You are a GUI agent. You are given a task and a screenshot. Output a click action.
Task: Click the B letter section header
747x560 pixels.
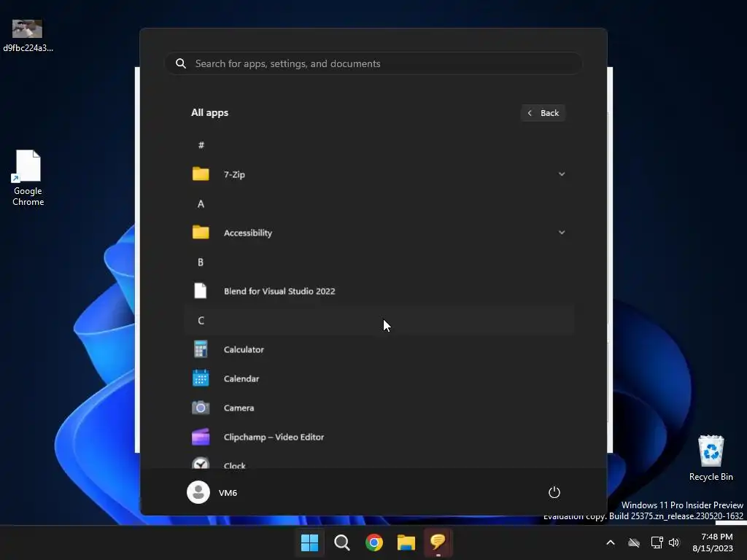(x=201, y=262)
